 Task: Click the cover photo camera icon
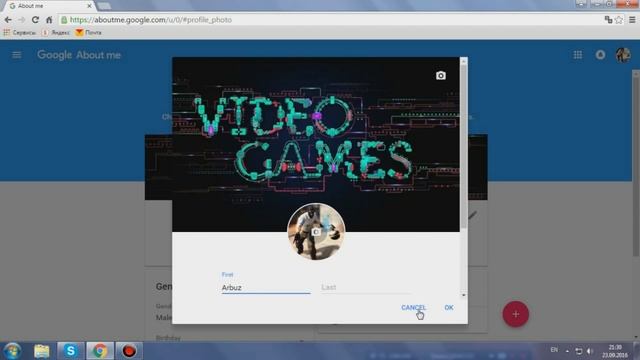(x=440, y=76)
